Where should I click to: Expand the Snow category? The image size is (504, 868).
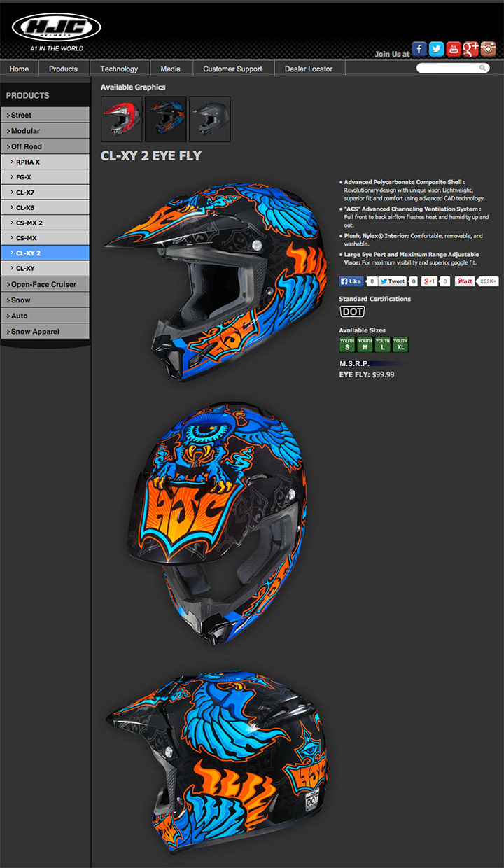pos(45,300)
